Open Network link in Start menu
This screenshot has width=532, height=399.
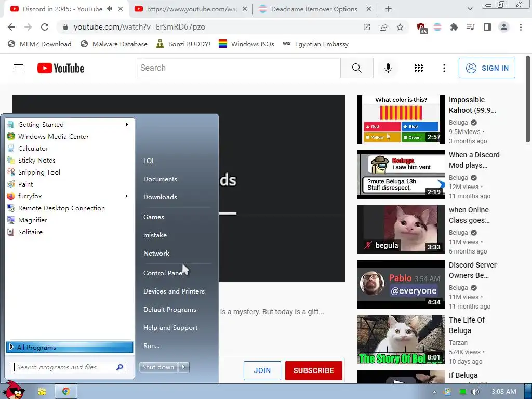[156, 253]
